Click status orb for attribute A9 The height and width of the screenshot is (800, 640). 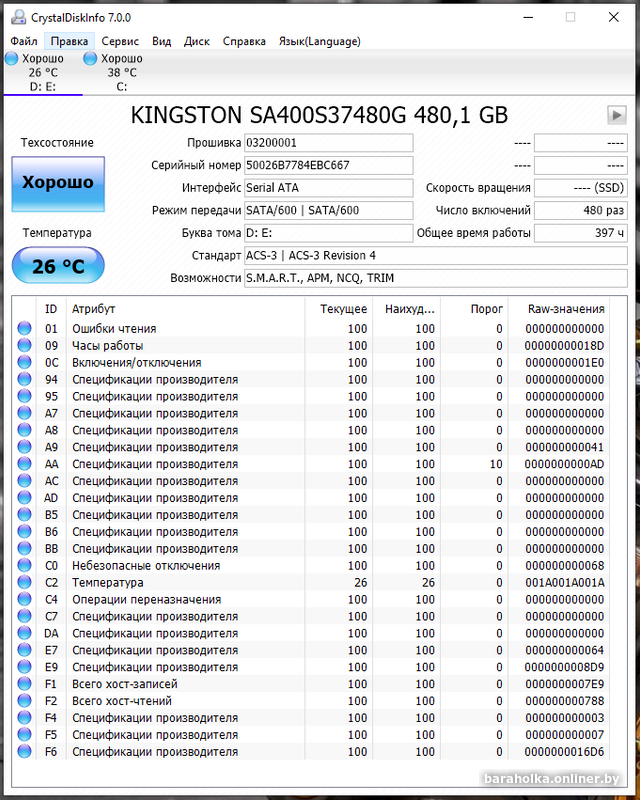point(24,446)
